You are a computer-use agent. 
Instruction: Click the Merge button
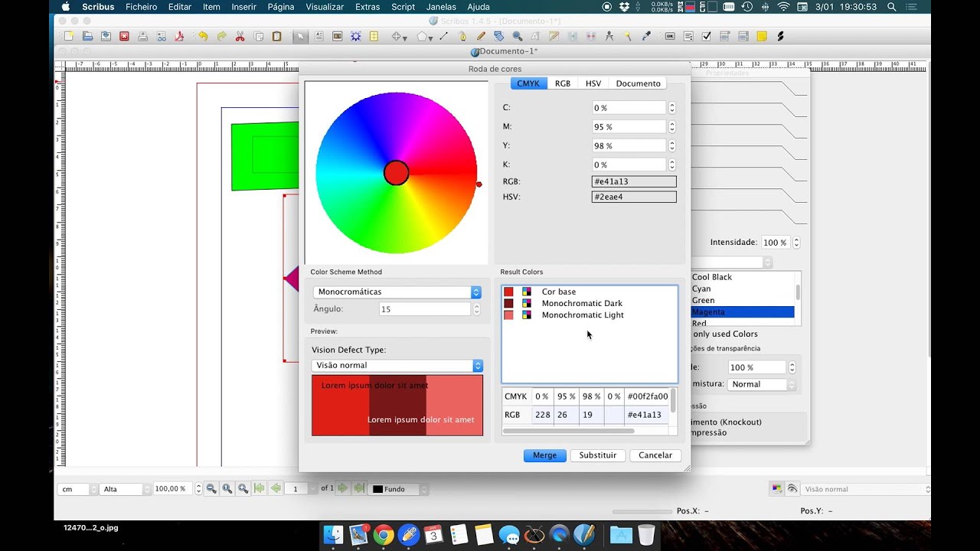click(x=544, y=455)
